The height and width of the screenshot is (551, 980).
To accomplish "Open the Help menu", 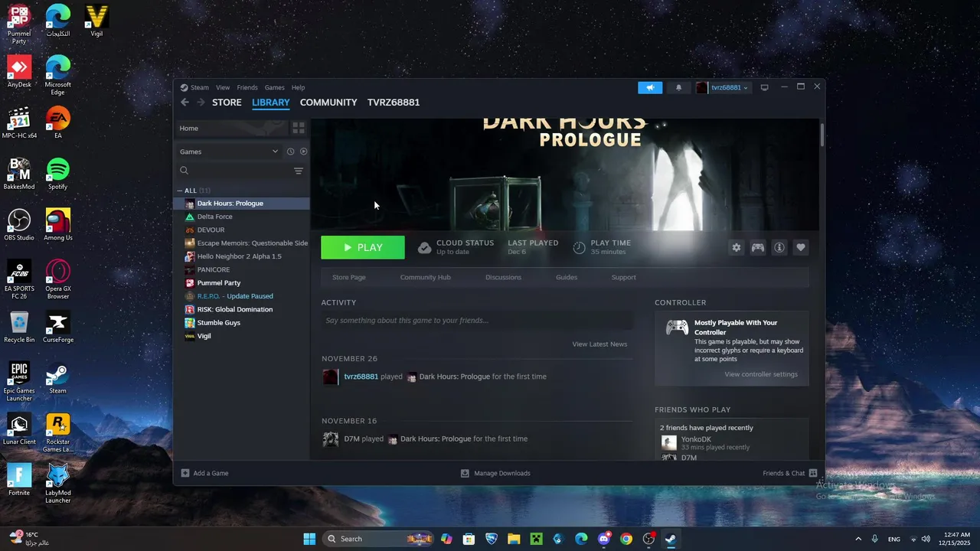I will point(298,87).
